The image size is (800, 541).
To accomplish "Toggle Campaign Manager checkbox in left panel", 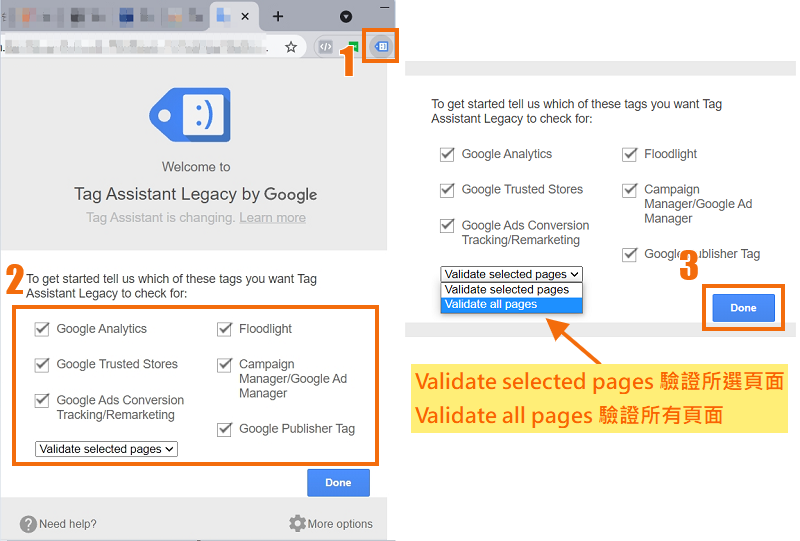I will click(x=224, y=364).
